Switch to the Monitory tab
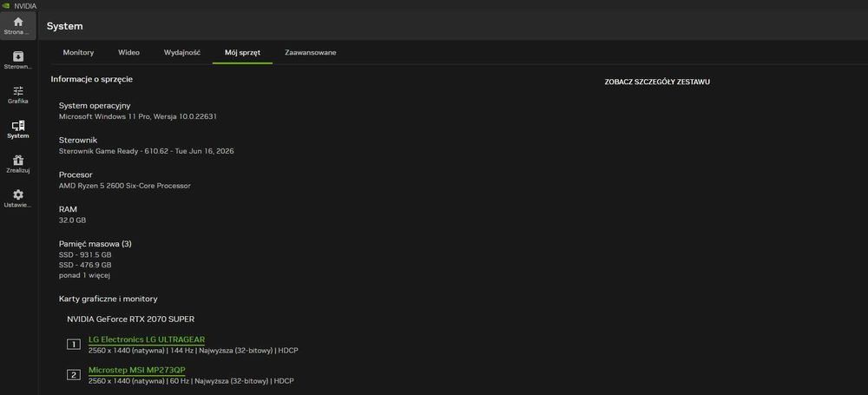Screen dimensions: 868x395 pos(78,53)
